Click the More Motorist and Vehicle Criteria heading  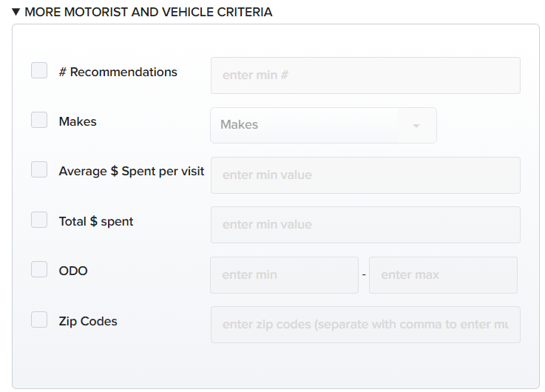(x=149, y=12)
